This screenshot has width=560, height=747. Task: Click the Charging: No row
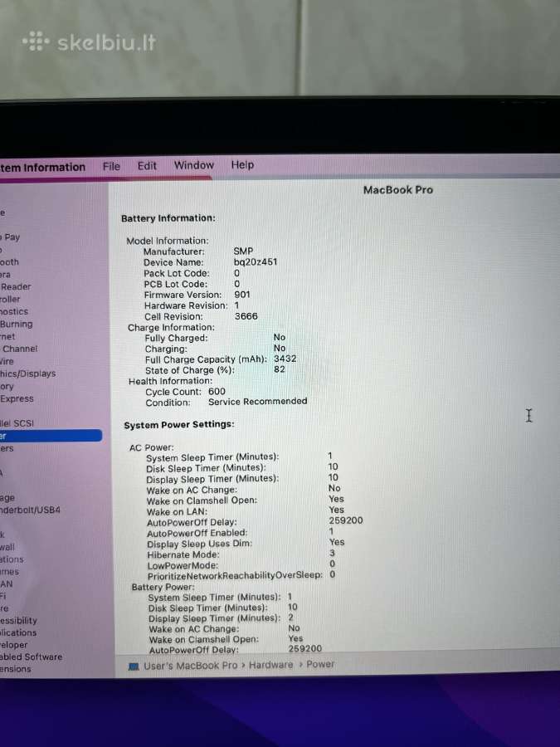215,349
